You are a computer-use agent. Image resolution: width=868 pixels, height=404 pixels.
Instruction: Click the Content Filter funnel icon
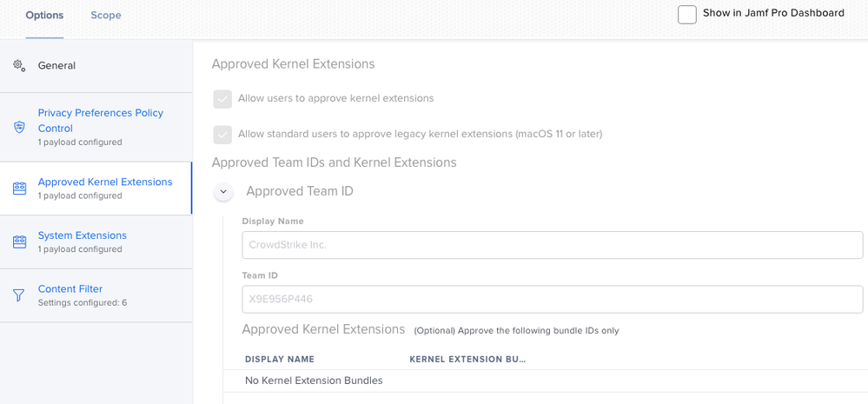point(19,295)
